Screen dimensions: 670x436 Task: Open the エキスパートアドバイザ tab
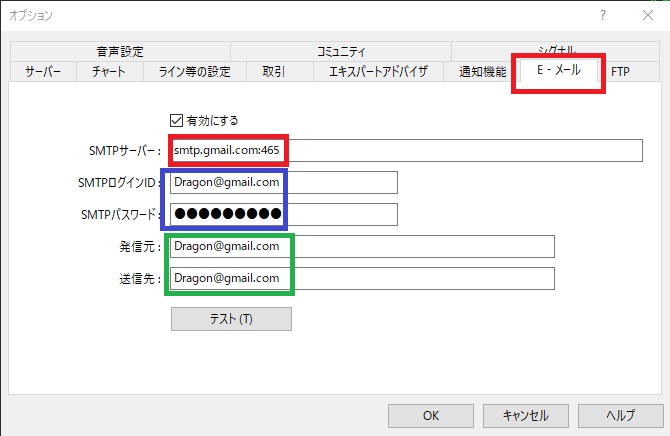pos(378,71)
